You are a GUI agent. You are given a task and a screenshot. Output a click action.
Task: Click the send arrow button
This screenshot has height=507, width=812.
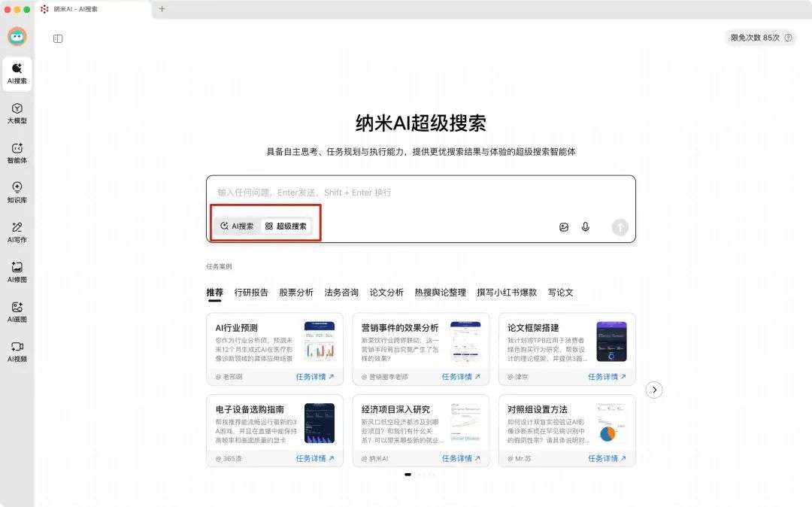[x=620, y=227]
